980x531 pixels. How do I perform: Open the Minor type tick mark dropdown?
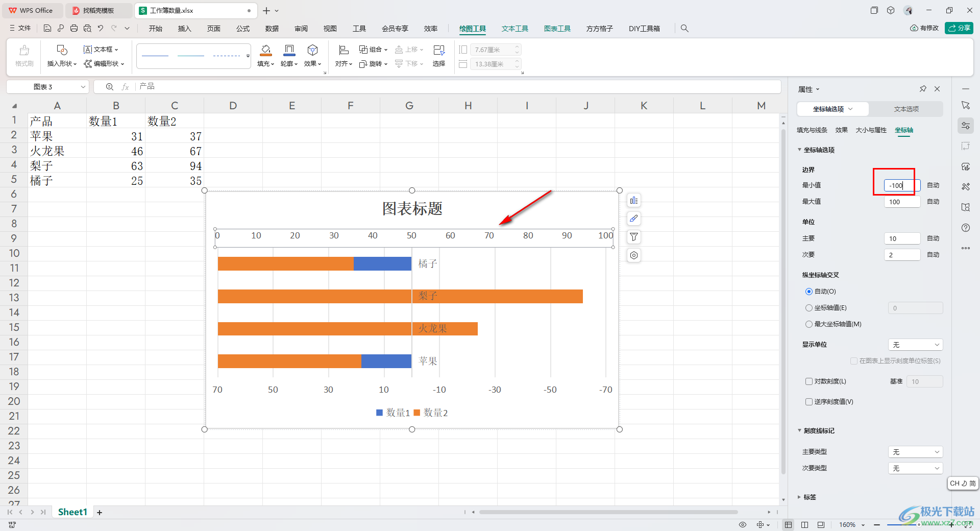point(916,468)
